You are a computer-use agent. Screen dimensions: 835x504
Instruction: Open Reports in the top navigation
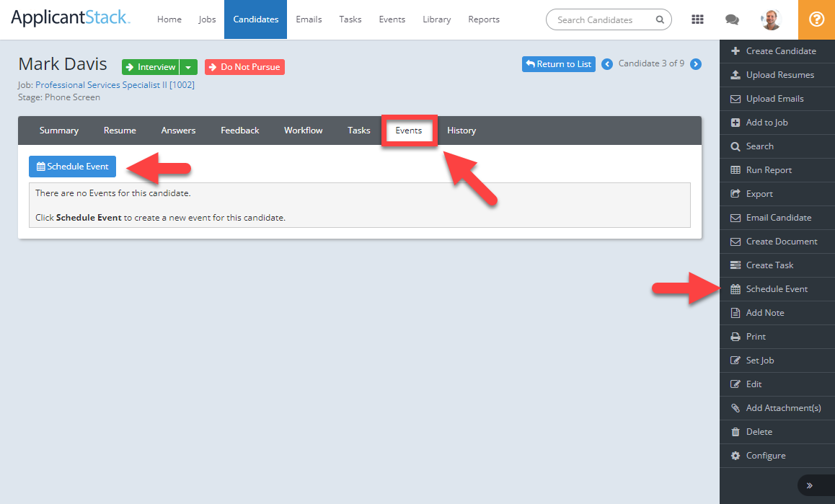coord(483,19)
